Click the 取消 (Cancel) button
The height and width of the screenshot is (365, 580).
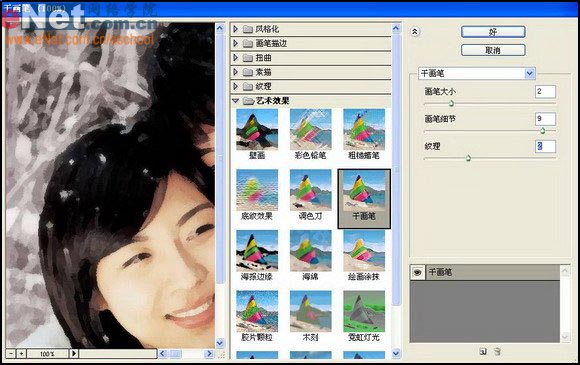click(493, 50)
